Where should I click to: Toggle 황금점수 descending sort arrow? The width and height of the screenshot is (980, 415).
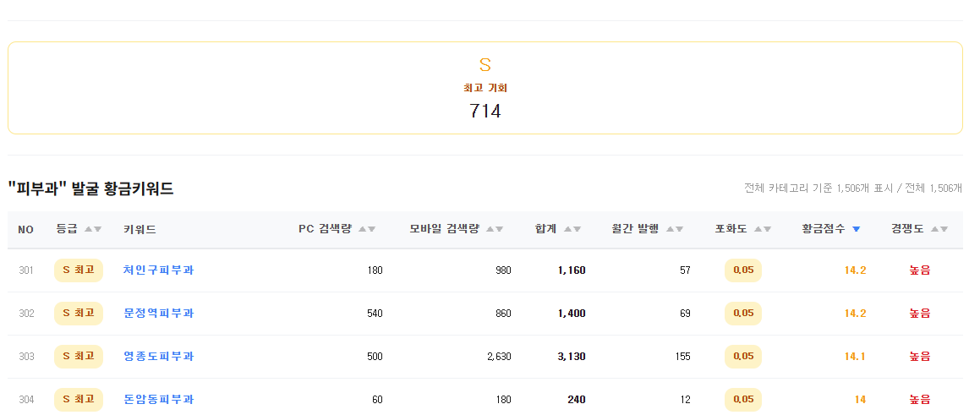click(857, 229)
